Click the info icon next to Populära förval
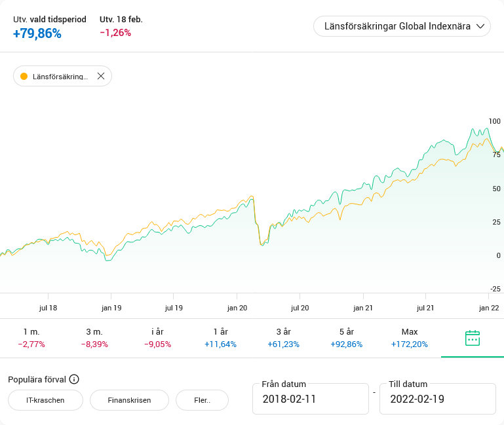The image size is (504, 425). point(74,379)
